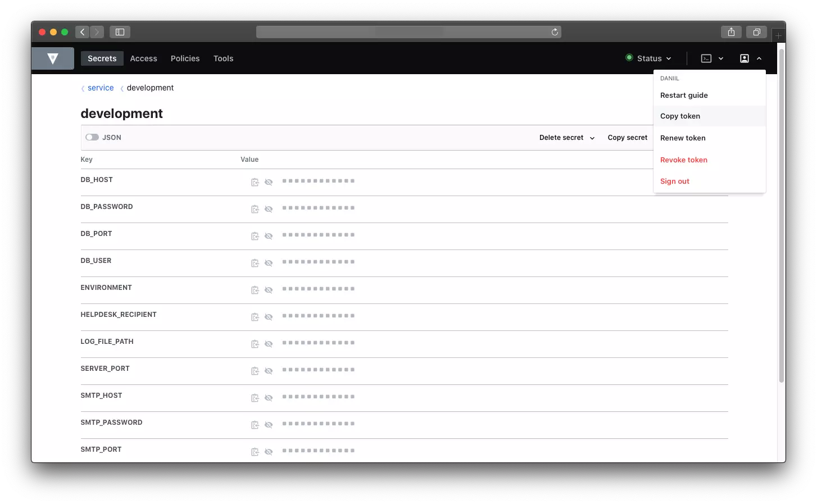Click the Copy secret button
Screen dimensions: 817x504
click(x=628, y=138)
